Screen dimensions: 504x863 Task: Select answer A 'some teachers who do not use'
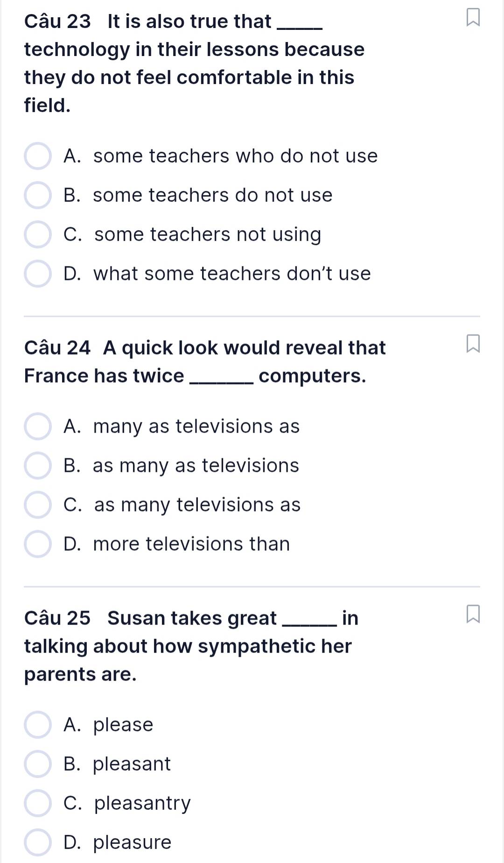[x=38, y=156]
